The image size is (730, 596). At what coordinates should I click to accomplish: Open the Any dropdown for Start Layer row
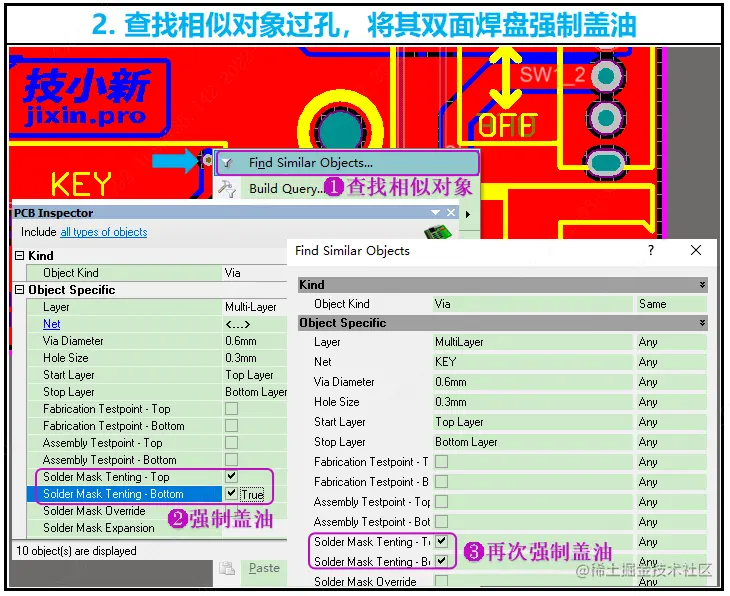671,422
